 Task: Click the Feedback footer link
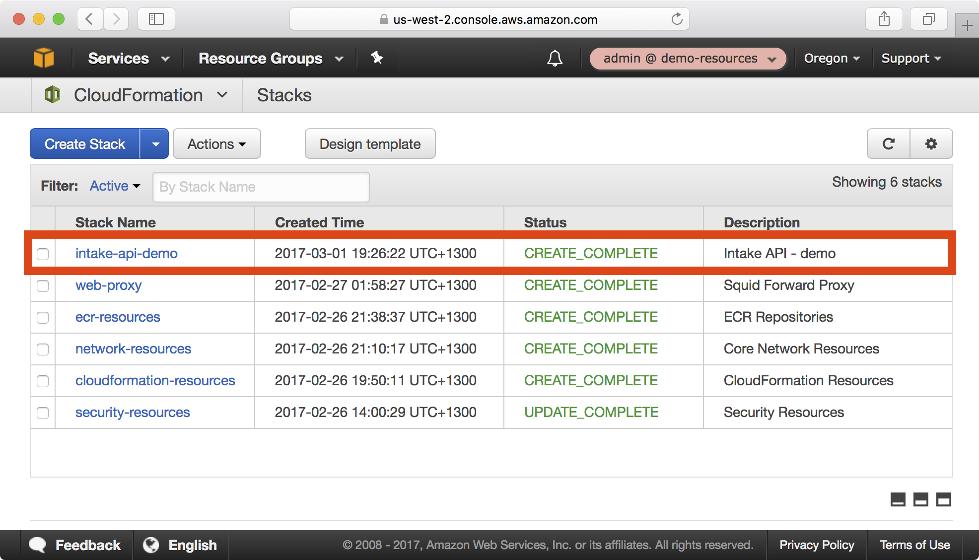[x=88, y=545]
